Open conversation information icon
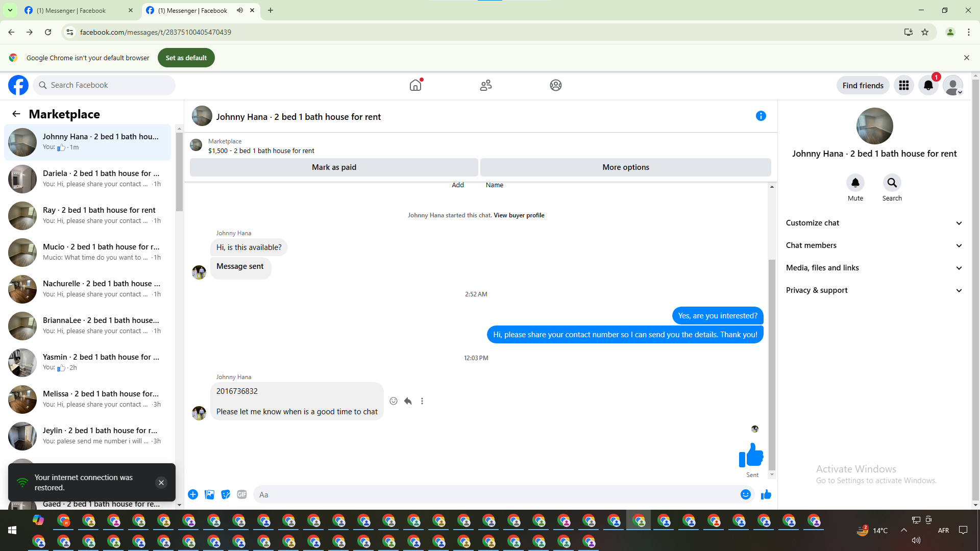The image size is (980, 551). pyautogui.click(x=761, y=116)
